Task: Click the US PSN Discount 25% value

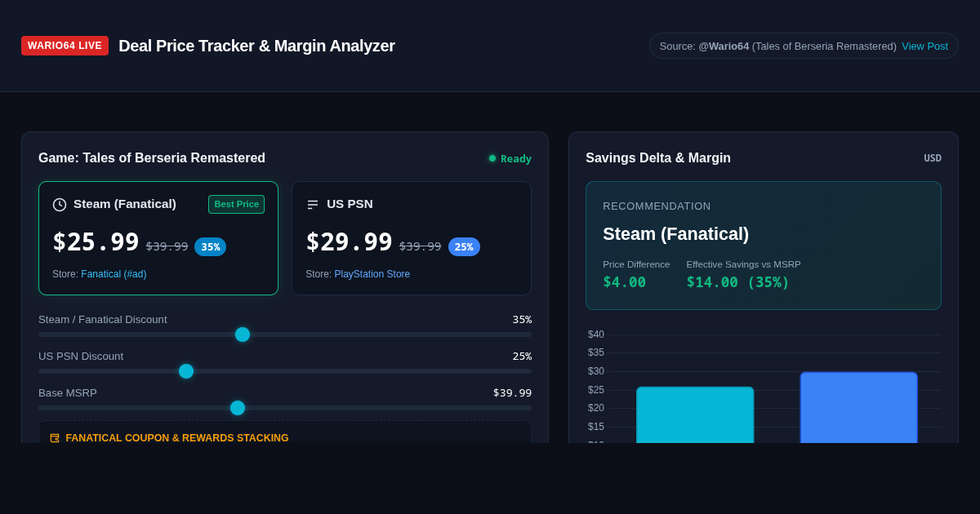Action: pos(522,356)
